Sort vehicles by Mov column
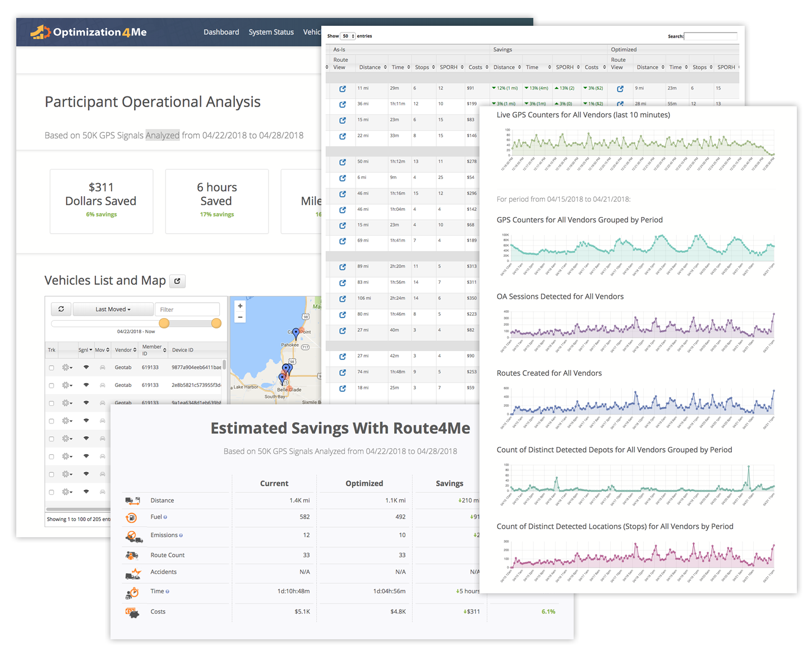The width and height of the screenshot is (812, 655). click(102, 350)
